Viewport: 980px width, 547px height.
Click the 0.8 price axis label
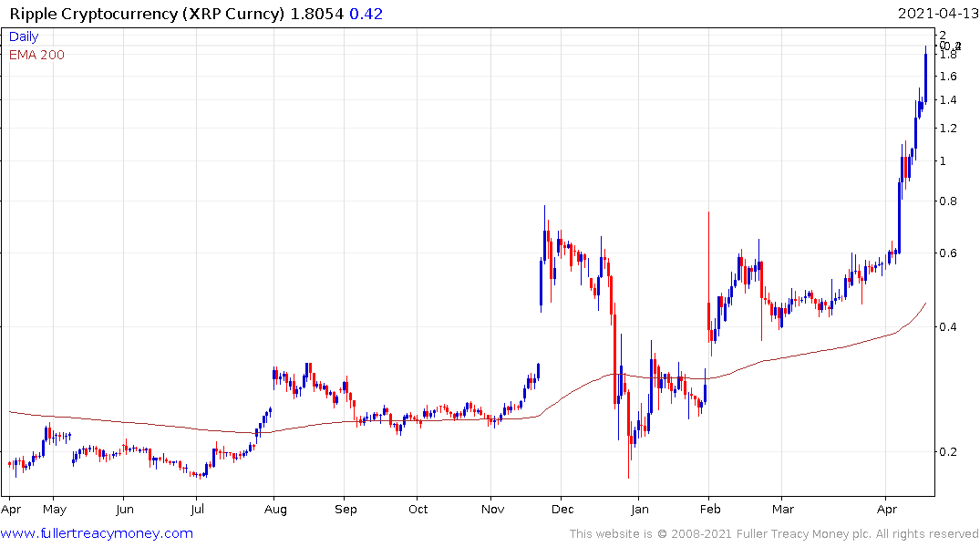(x=948, y=201)
